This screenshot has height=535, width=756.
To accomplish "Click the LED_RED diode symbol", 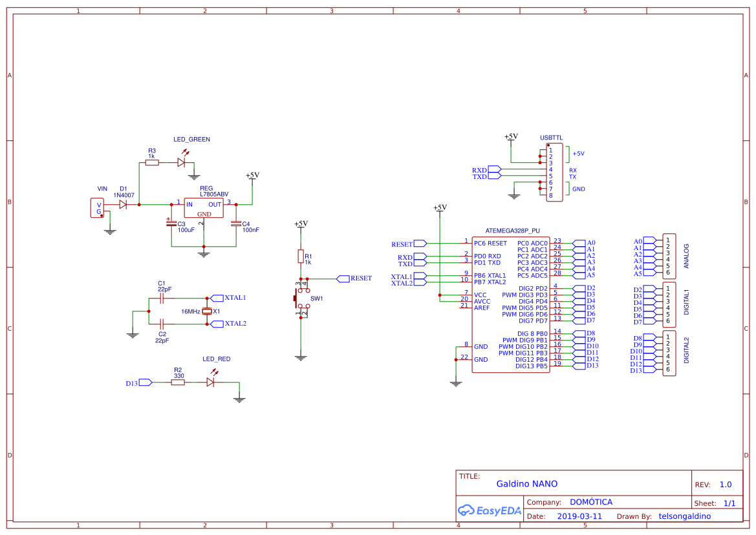I will [x=211, y=383].
